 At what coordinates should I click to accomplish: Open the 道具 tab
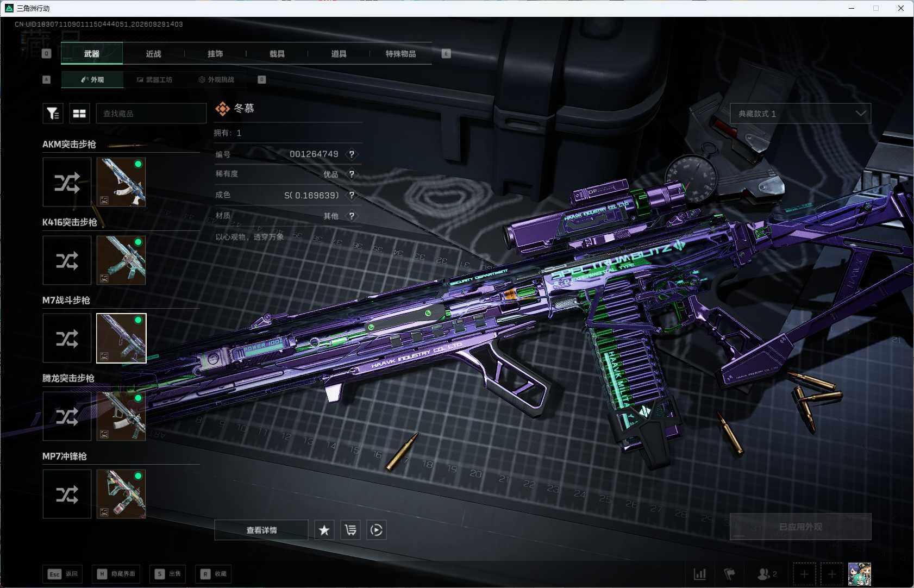point(339,53)
